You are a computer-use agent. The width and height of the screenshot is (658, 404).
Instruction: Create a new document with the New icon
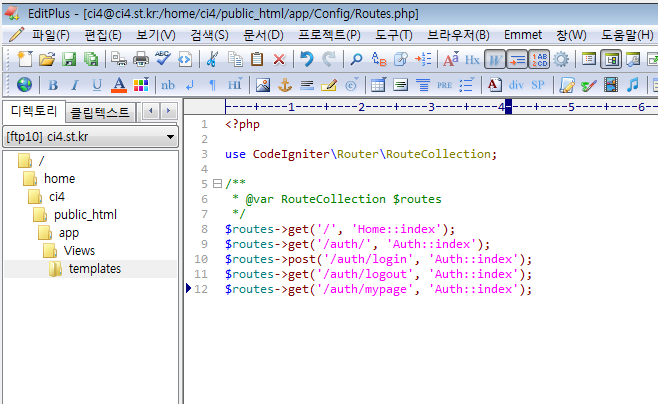coord(25,59)
